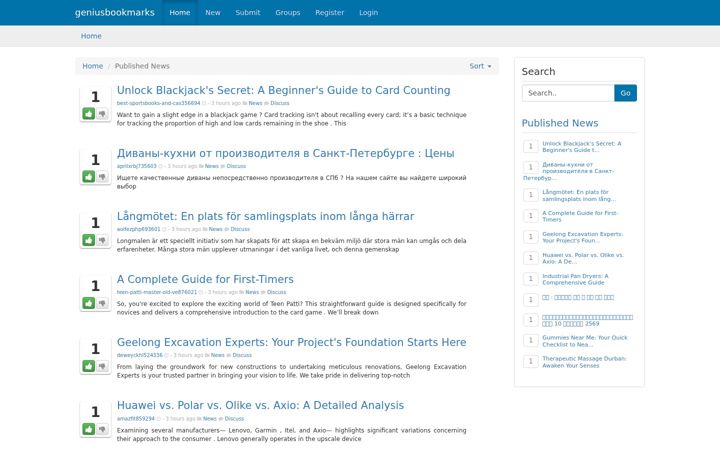Downvote the Huawei vs. Polar post

click(102, 429)
